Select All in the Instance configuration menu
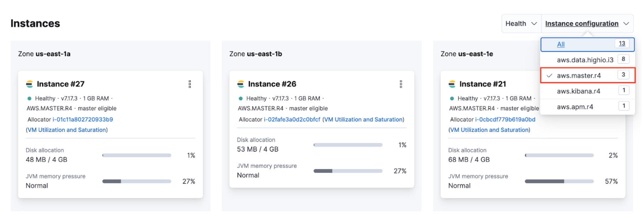Viewport: 644px width, 221px height. 560,44
